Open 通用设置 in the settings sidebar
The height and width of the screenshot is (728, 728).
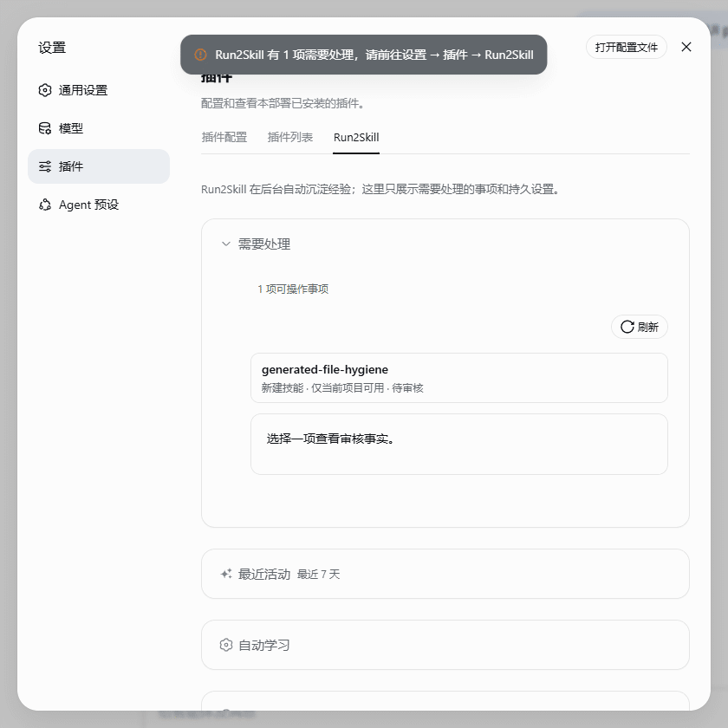pyautogui.click(x=99, y=90)
